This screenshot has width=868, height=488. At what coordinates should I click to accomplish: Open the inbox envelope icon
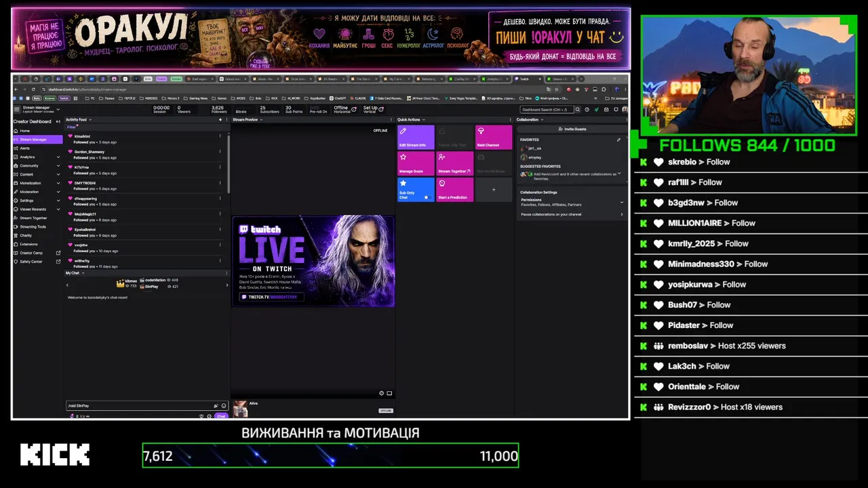coord(606,109)
